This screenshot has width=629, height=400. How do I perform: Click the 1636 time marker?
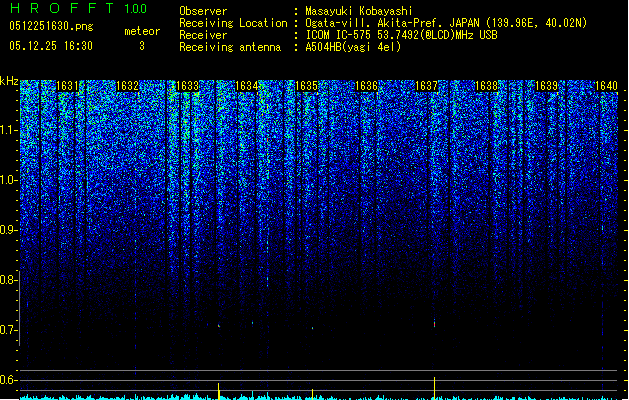(366, 86)
